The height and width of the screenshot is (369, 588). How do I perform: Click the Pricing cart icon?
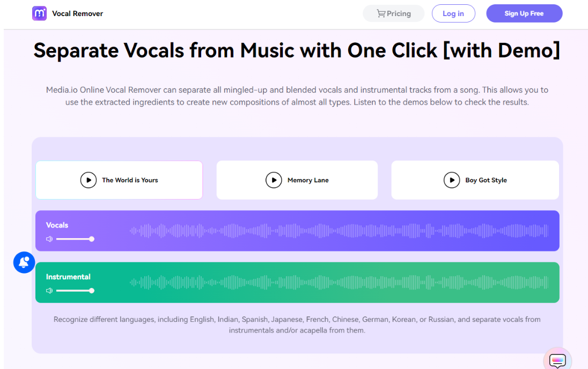click(381, 14)
